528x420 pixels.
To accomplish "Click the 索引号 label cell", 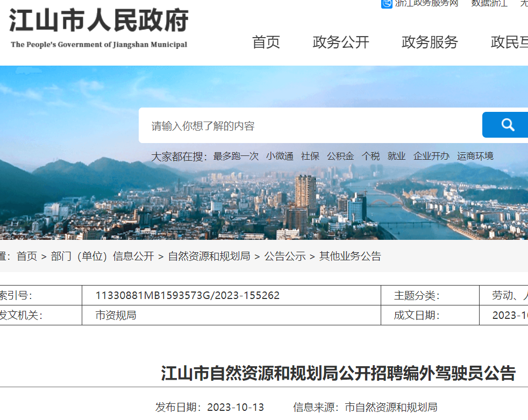I will pos(41,295).
